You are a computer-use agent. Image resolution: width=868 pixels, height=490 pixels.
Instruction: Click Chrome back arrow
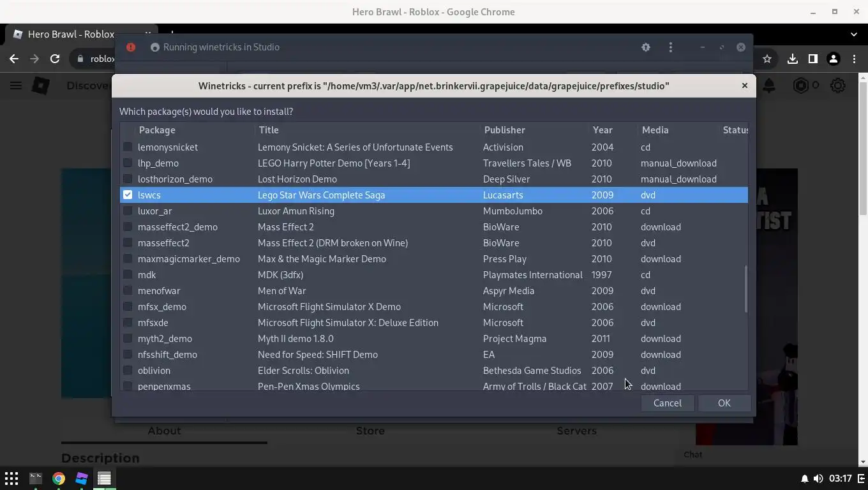click(x=14, y=59)
